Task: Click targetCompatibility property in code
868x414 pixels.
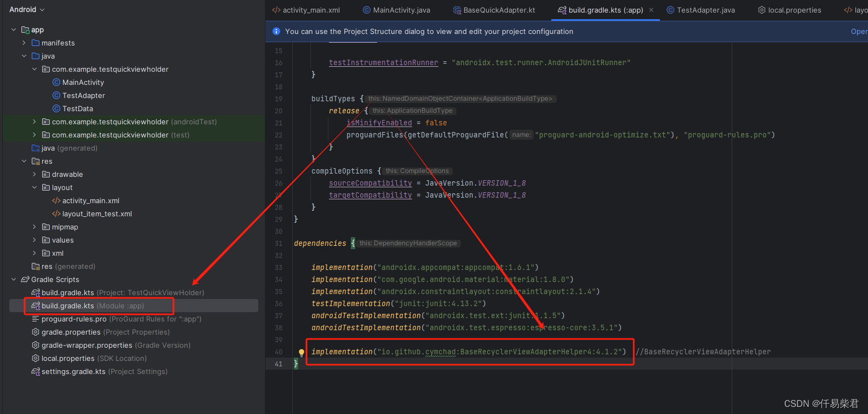Action: pyautogui.click(x=371, y=195)
